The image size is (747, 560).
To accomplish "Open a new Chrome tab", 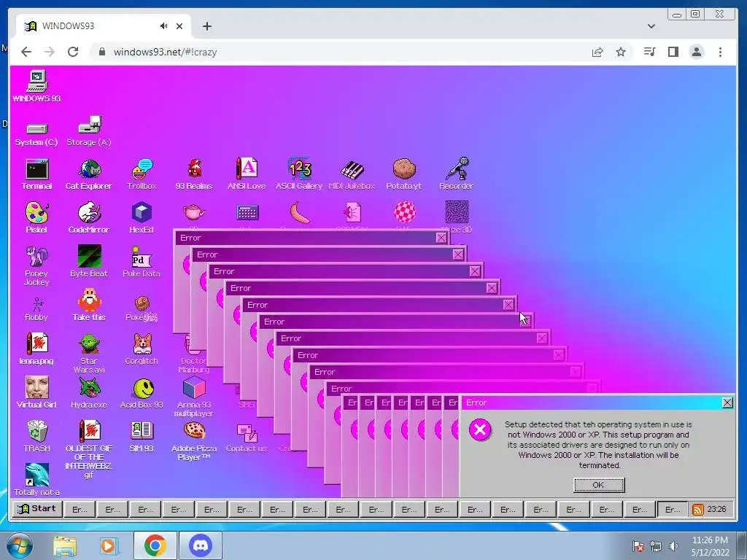I will click(206, 26).
